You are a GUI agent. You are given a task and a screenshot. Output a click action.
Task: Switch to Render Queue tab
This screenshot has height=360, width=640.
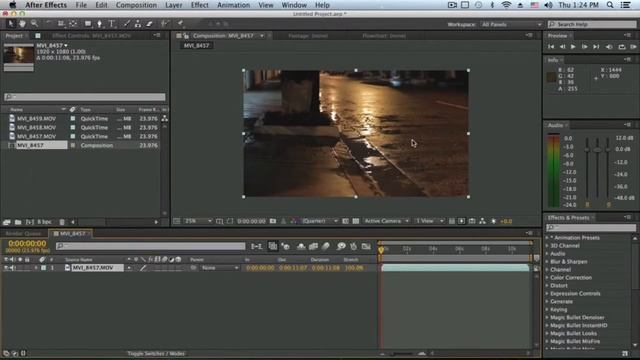[x=23, y=233]
